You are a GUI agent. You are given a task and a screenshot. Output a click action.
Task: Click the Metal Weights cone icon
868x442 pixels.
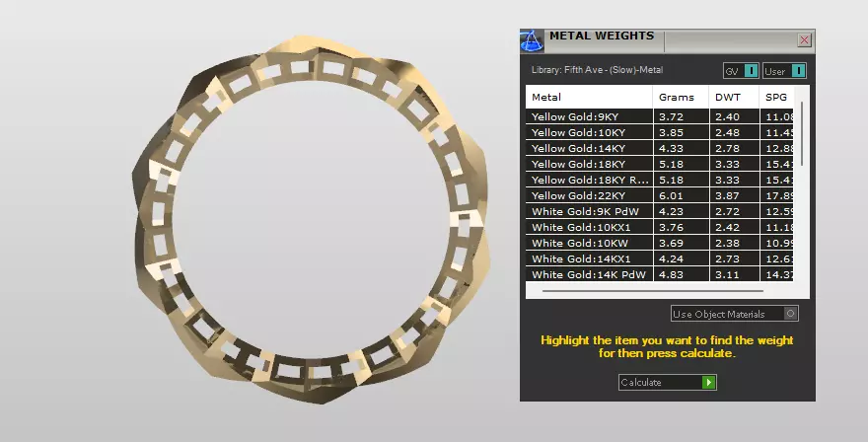pos(532,41)
